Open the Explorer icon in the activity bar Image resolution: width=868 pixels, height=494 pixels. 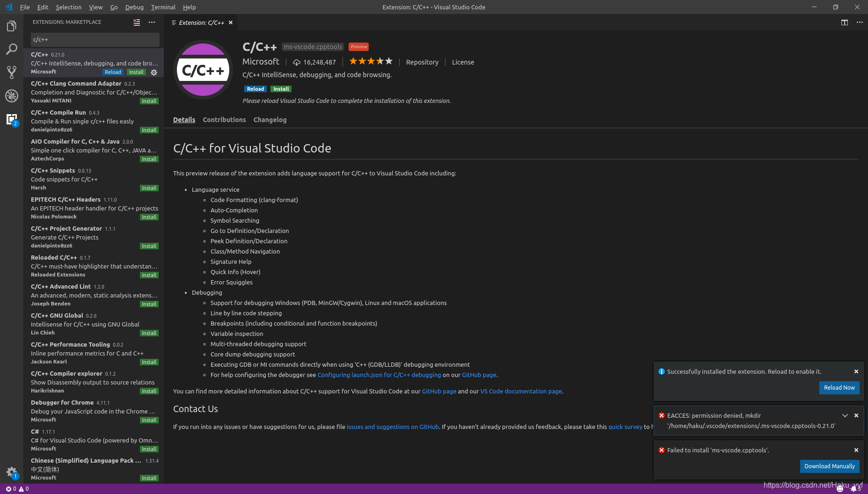coord(12,26)
